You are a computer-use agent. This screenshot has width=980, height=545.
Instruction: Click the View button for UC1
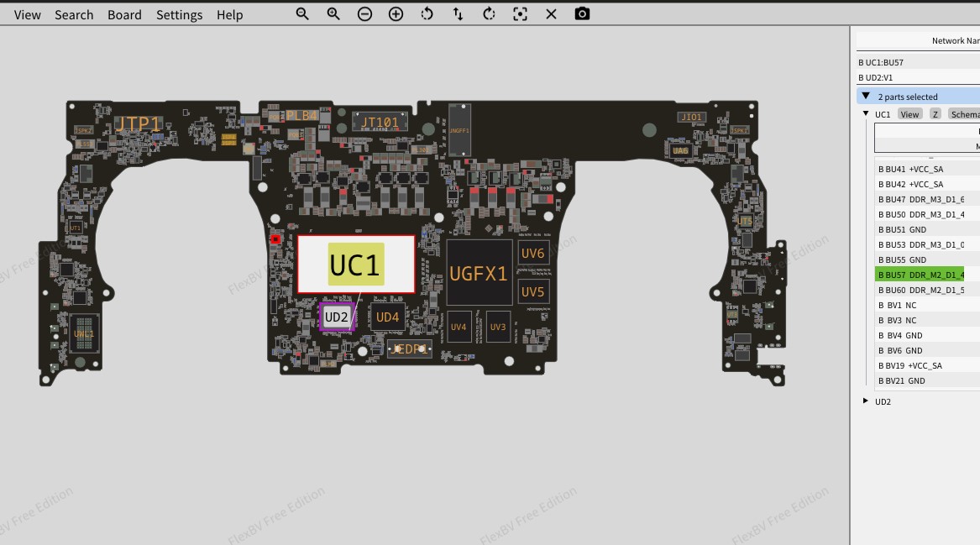click(909, 114)
